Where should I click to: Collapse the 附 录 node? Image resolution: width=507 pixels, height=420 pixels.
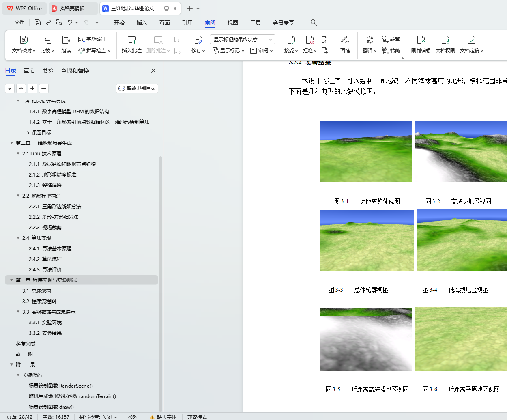pyautogui.click(x=11, y=364)
